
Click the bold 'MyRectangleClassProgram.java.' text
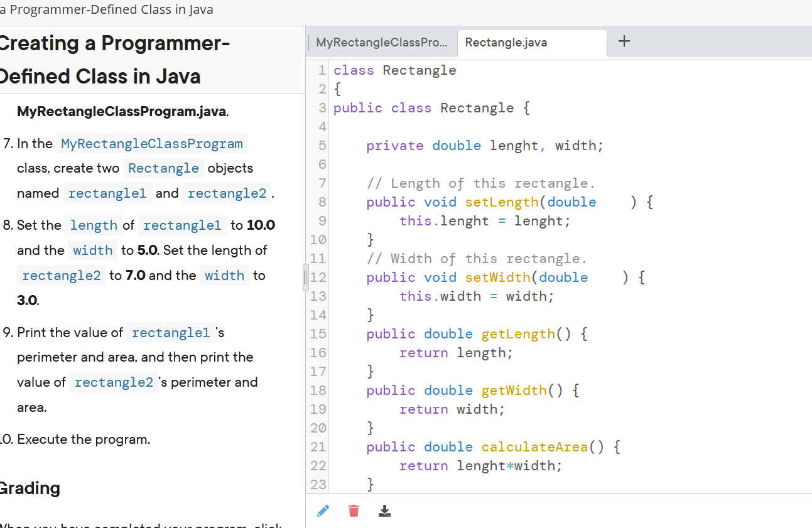click(x=123, y=112)
